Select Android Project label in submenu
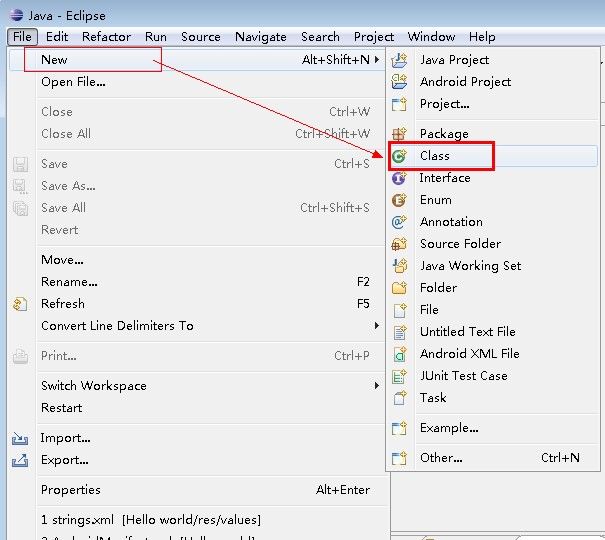 click(465, 82)
